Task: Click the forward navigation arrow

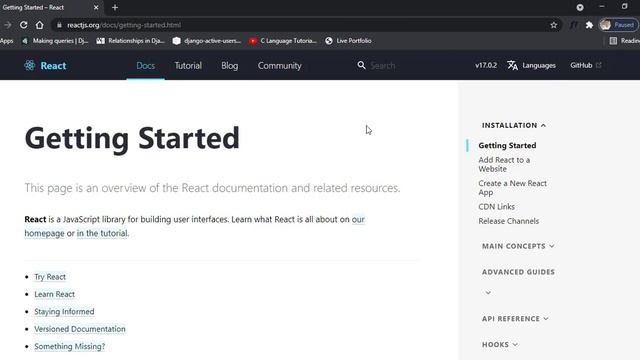Action: point(7,25)
